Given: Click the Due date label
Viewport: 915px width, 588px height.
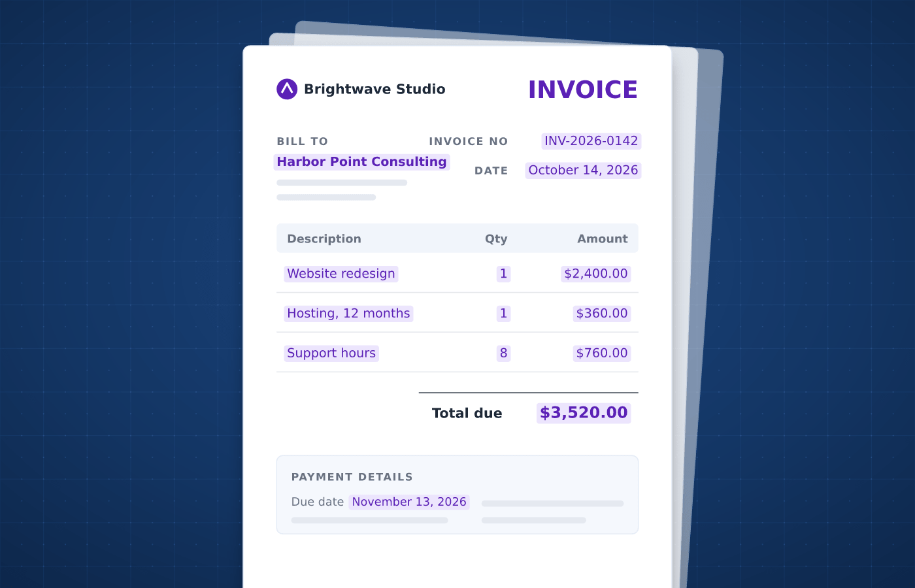Looking at the screenshot, I should click(x=318, y=502).
